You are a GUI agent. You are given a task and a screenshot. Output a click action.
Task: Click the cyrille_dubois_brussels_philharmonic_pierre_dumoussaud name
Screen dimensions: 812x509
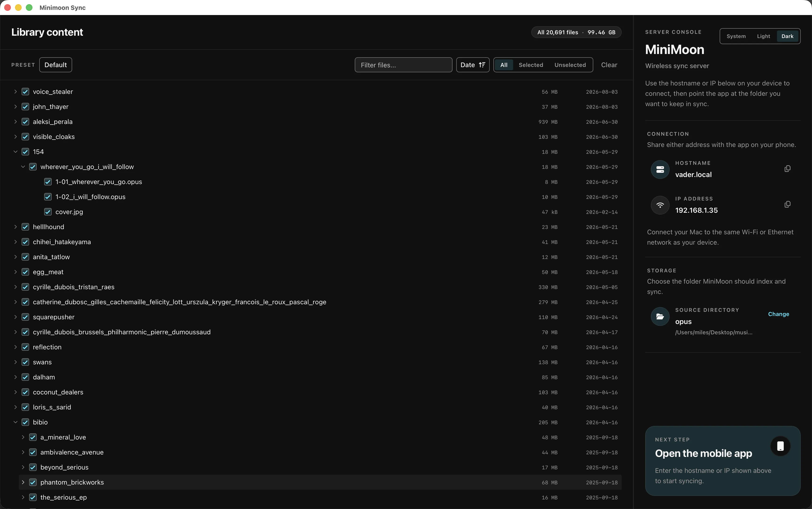pyautogui.click(x=121, y=332)
